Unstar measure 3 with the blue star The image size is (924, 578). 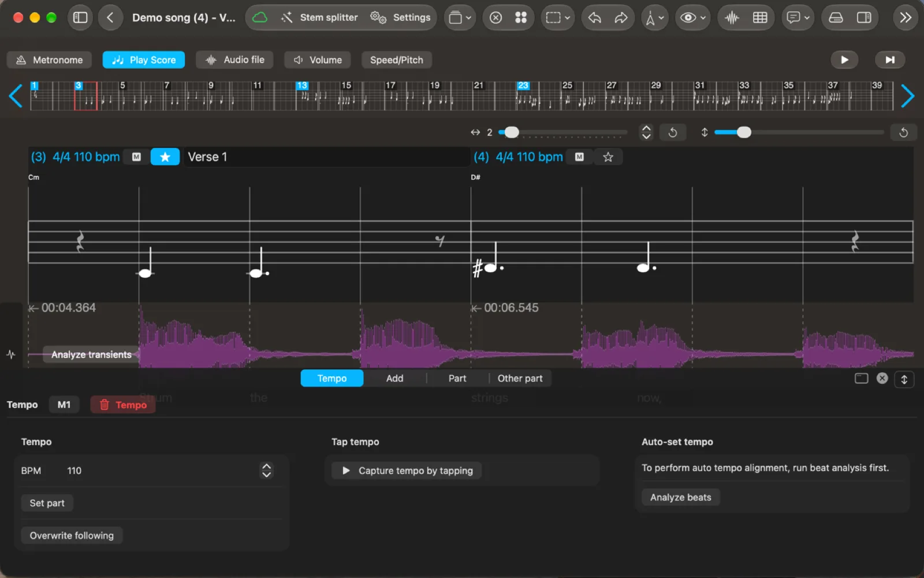[x=165, y=157]
